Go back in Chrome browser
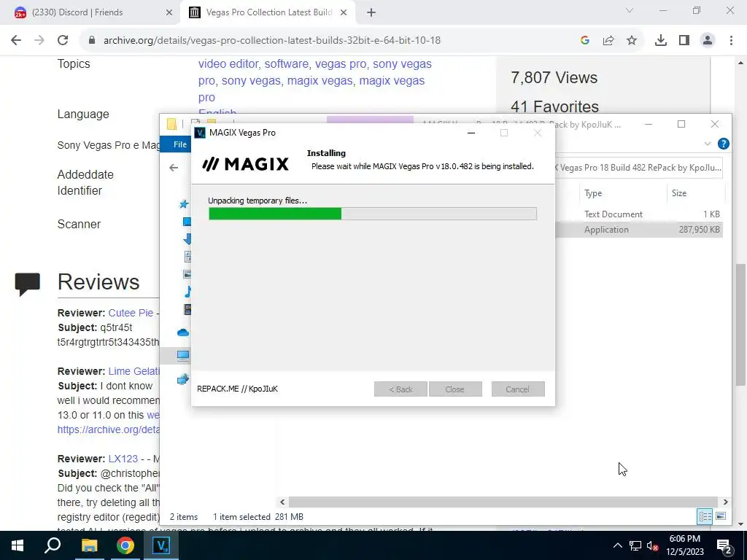The image size is (747, 560). coord(16,41)
